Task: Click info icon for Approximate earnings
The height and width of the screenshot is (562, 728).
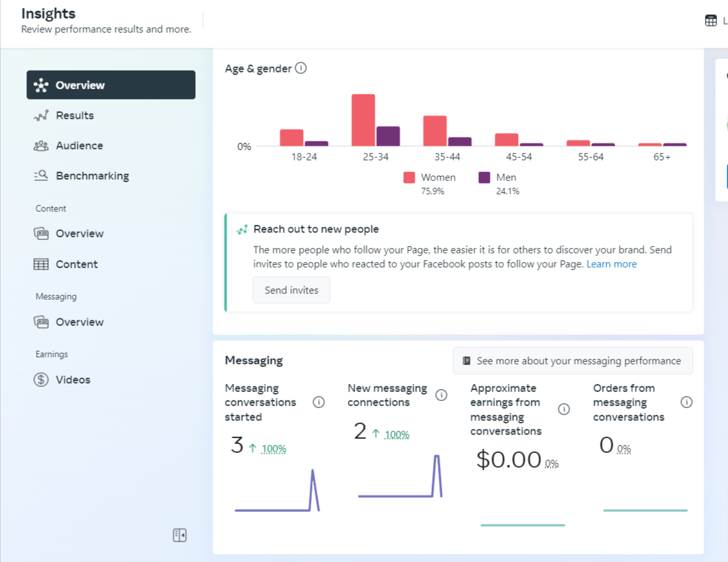Action: (x=564, y=409)
